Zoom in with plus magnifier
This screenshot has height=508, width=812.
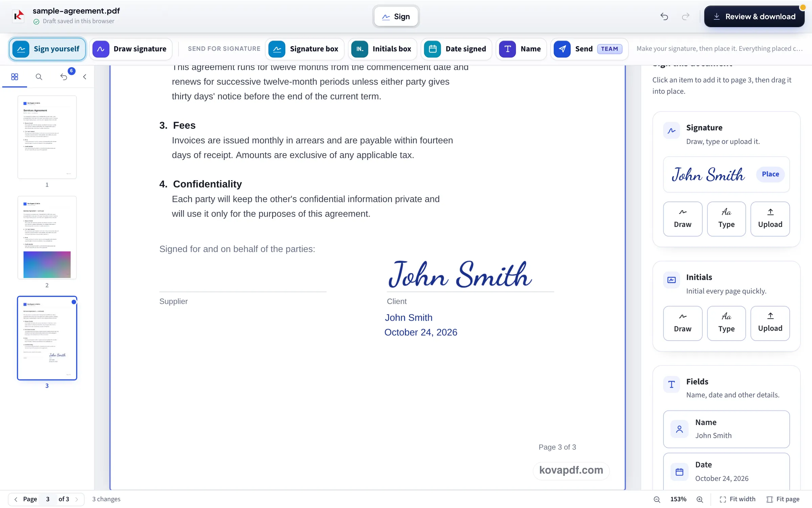pos(700,499)
